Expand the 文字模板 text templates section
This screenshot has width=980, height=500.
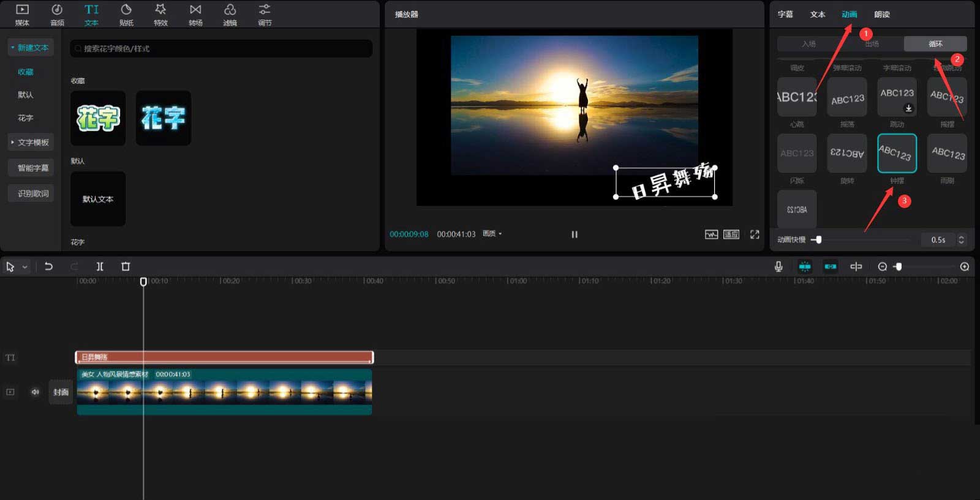pos(31,143)
